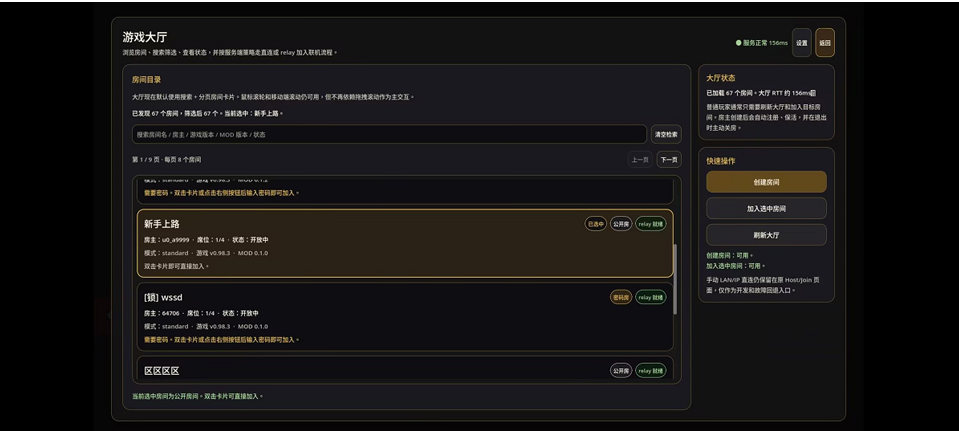959x431 pixels.
Task: Select the [锁] wssd room card
Action: coord(405,317)
